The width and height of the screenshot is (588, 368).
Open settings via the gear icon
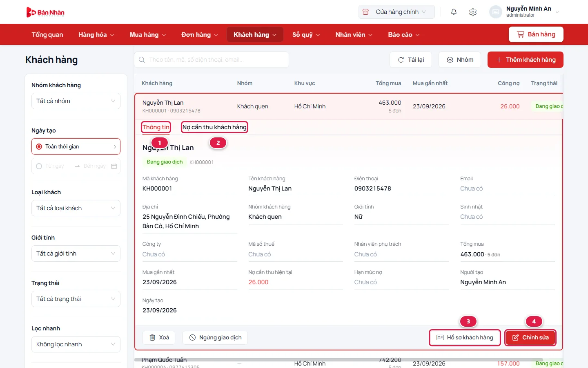tap(473, 12)
